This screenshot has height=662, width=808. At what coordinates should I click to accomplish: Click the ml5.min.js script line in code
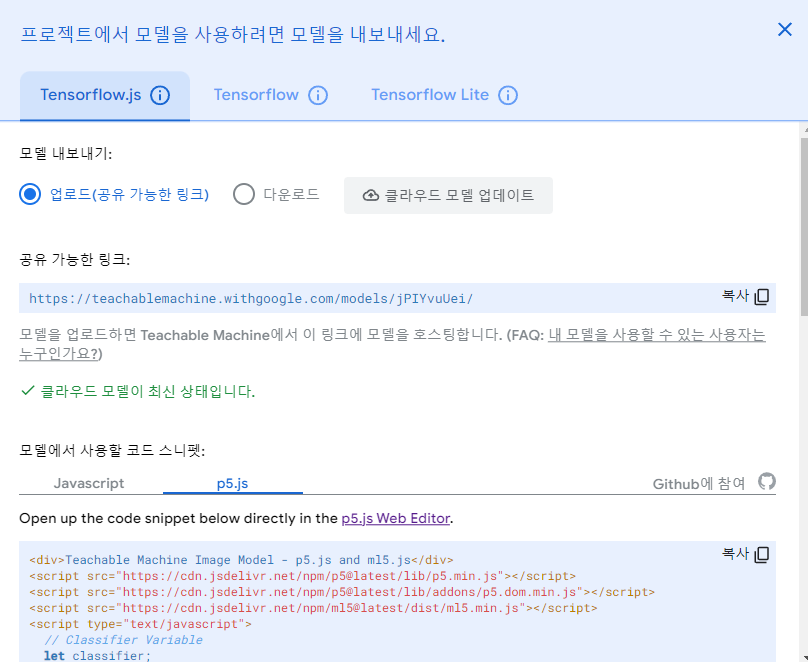[313, 608]
